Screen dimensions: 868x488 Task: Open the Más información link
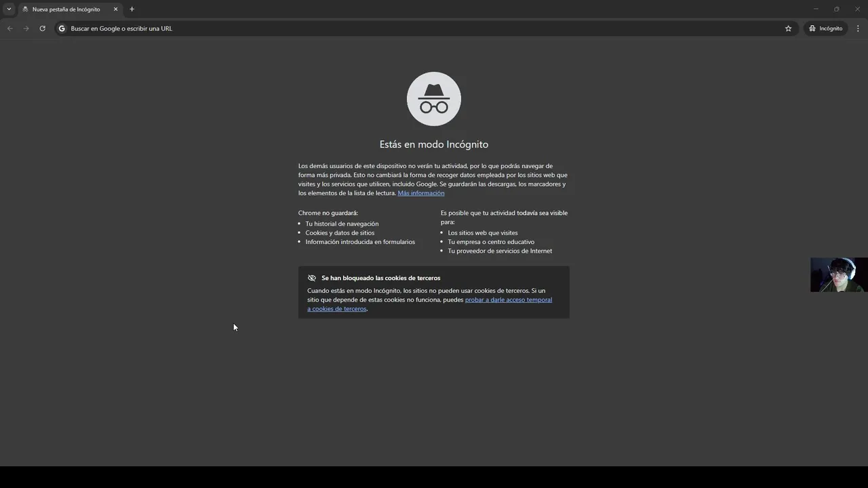click(421, 193)
